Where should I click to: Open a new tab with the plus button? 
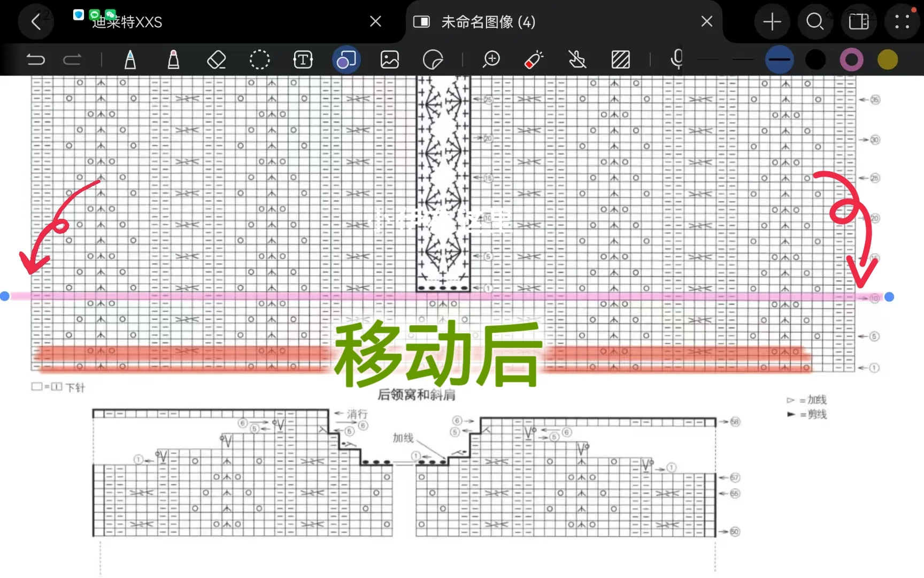(x=772, y=22)
